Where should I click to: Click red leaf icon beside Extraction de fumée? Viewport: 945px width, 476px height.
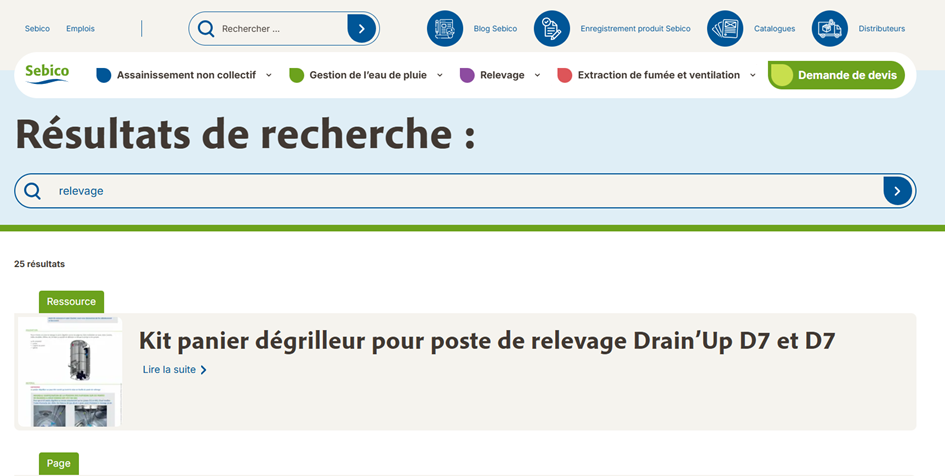565,75
